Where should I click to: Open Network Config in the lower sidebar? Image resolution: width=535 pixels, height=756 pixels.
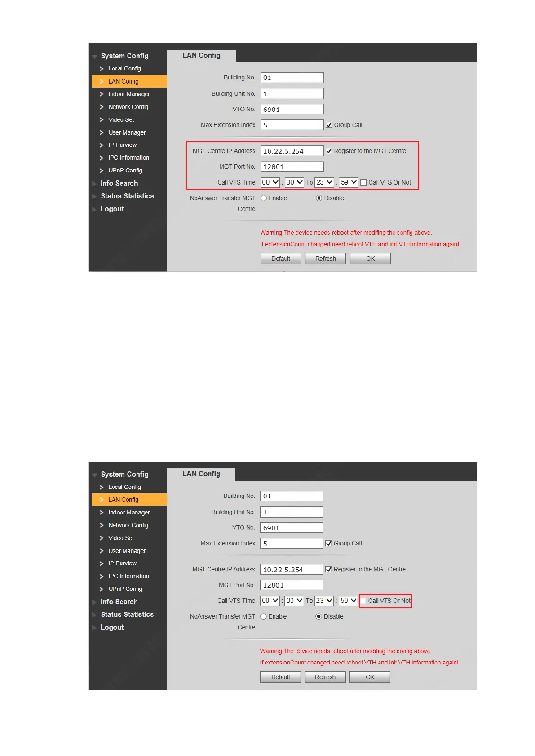128,525
